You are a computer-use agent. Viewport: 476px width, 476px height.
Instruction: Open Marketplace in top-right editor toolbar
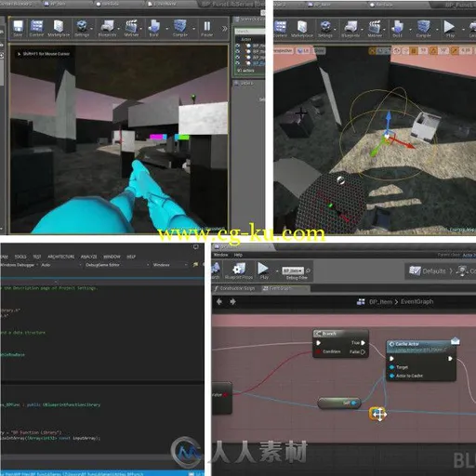(302, 29)
